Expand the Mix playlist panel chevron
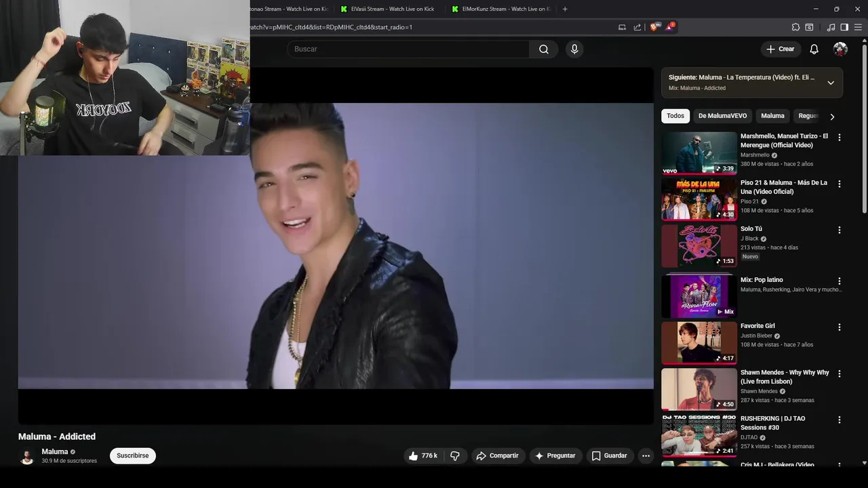Viewport: 868px width, 488px height. 831,83
